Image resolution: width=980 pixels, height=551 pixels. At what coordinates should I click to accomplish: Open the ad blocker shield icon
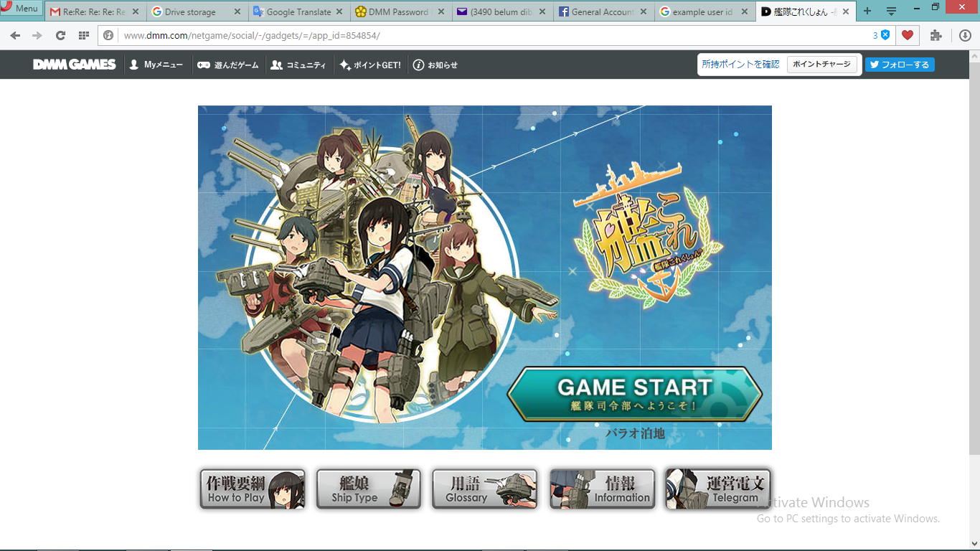[x=885, y=35]
